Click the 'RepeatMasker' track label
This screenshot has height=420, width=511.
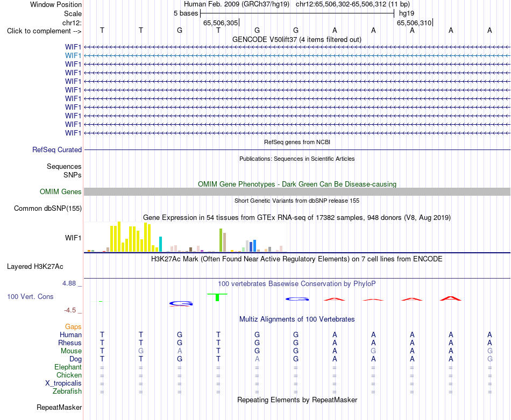59,407
